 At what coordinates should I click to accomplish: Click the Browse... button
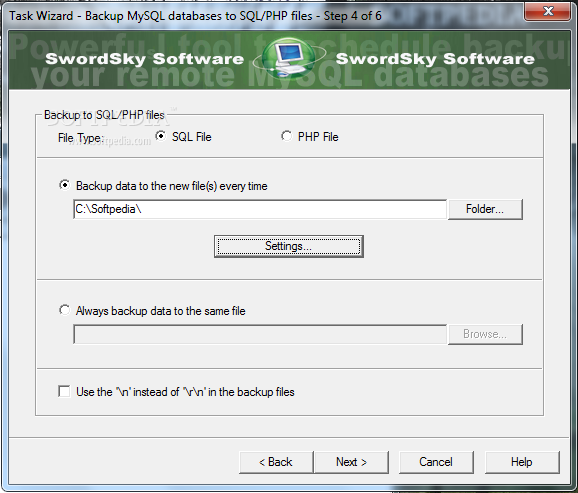(485, 334)
